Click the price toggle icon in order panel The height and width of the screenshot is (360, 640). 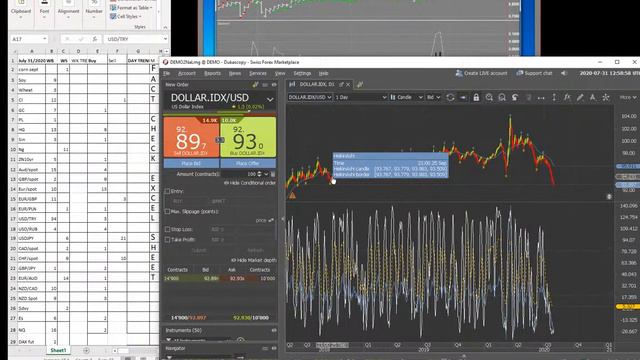(271, 220)
